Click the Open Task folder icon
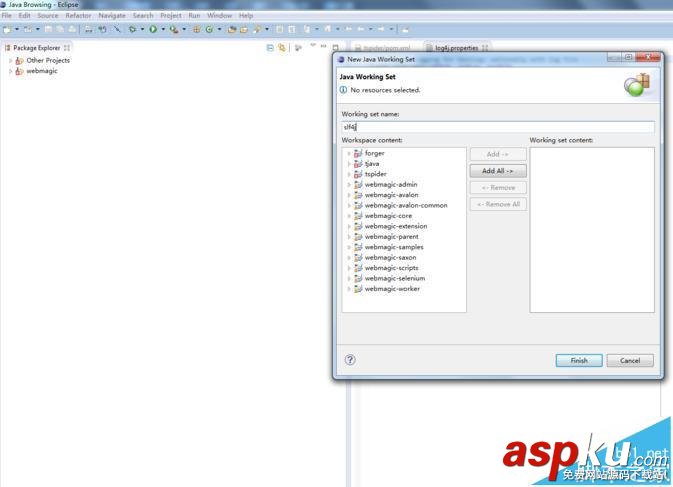This screenshot has height=487, width=673. pos(244,29)
